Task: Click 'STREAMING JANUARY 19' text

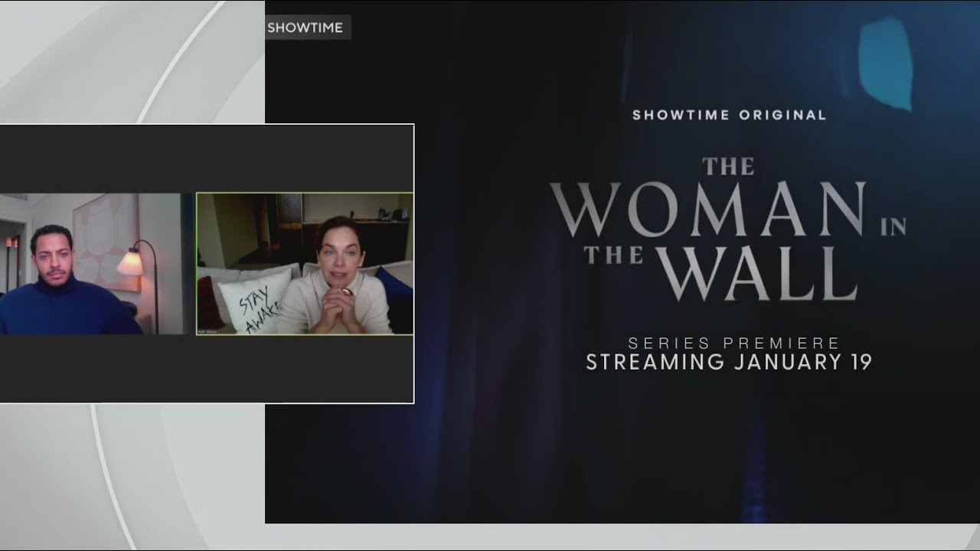Action: coord(729,362)
